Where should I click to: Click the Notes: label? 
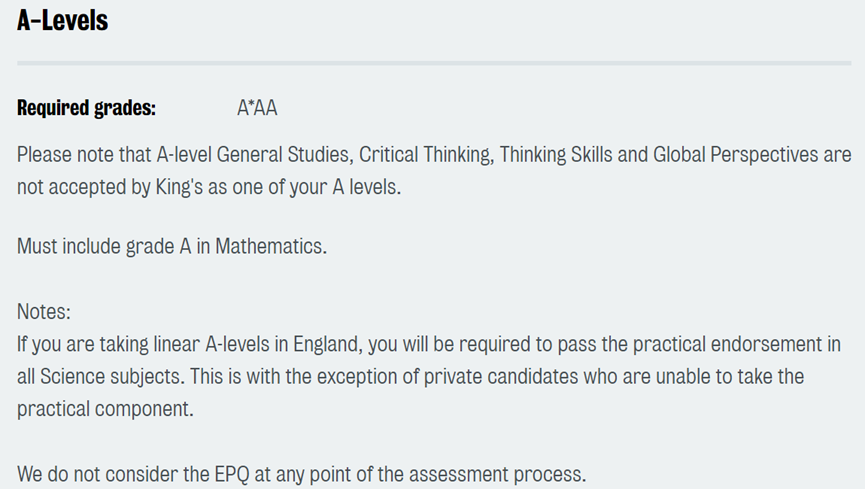[x=44, y=312]
